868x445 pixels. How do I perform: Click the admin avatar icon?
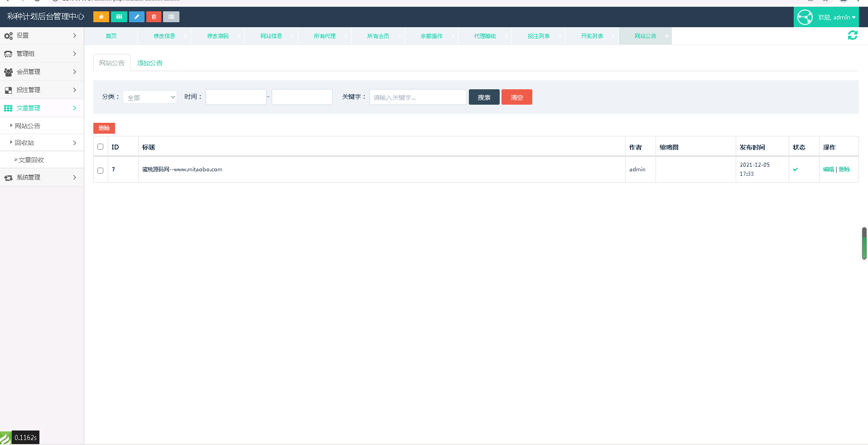point(805,17)
